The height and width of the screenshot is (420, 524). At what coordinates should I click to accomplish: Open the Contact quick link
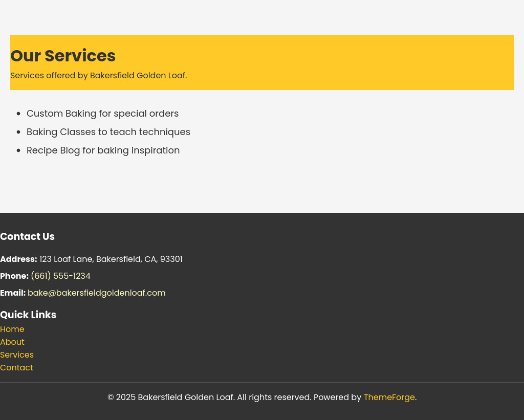16,368
